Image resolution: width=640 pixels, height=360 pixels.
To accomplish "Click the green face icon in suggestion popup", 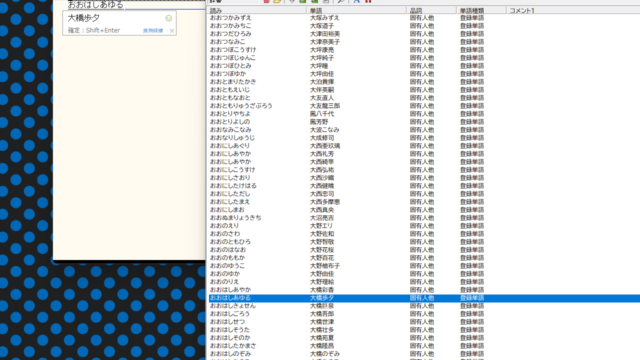I will tap(168, 18).
